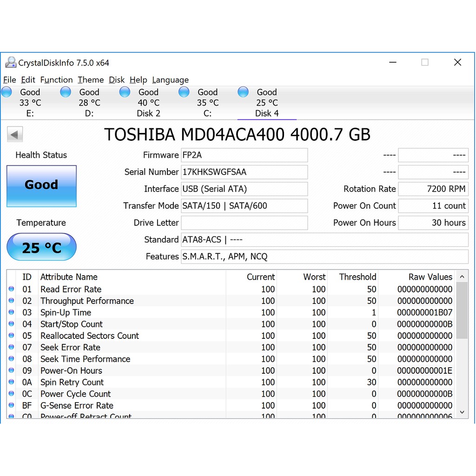Click the blue Good health status button
The height and width of the screenshot is (476, 476).
41,186
